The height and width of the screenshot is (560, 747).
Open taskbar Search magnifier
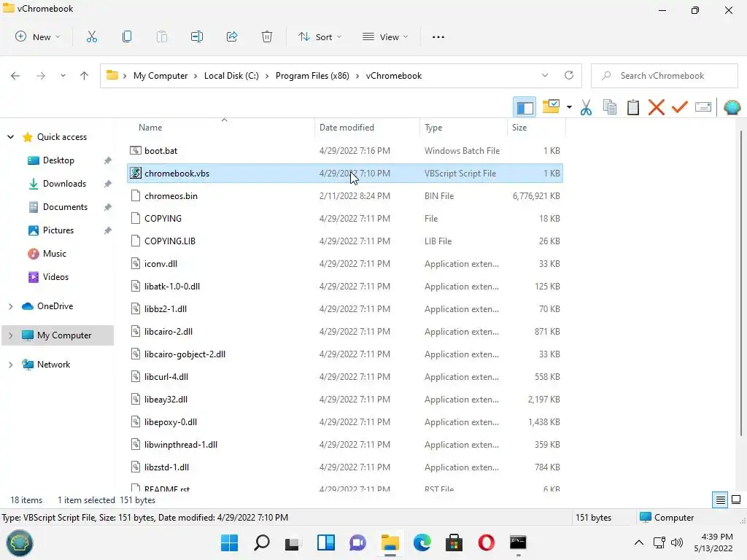click(x=262, y=542)
